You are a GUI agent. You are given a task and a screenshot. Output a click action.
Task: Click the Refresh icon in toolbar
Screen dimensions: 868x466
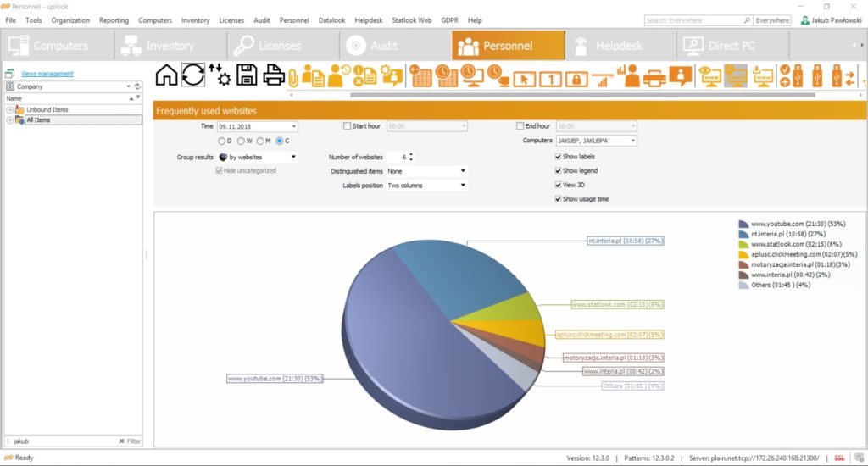tap(193, 75)
